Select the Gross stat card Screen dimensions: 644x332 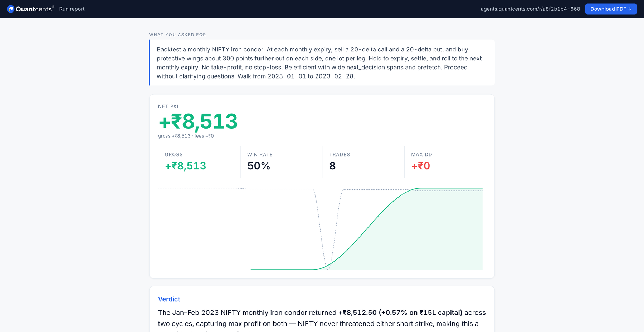click(199, 162)
